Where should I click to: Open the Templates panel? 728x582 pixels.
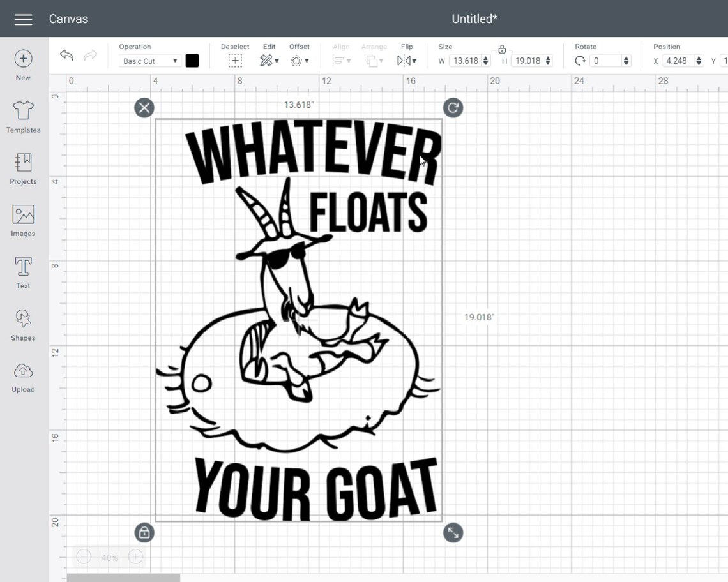pos(23,116)
